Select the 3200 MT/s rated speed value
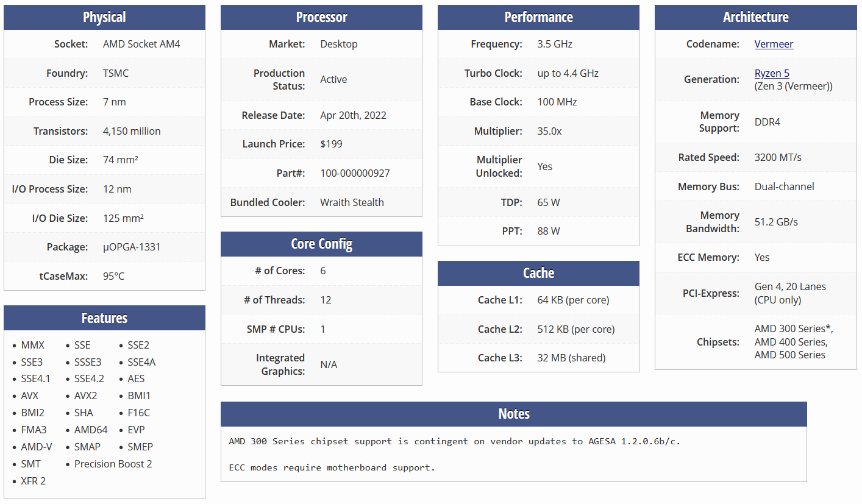The image size is (862, 504). [778, 157]
